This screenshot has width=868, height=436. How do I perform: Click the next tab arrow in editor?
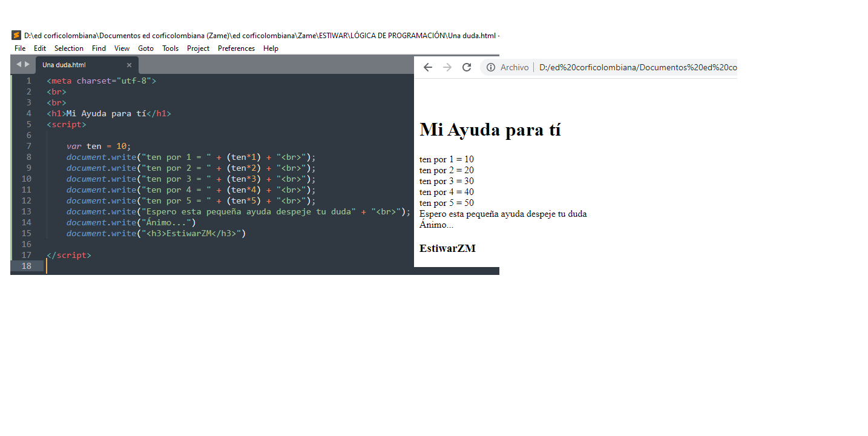(x=27, y=64)
